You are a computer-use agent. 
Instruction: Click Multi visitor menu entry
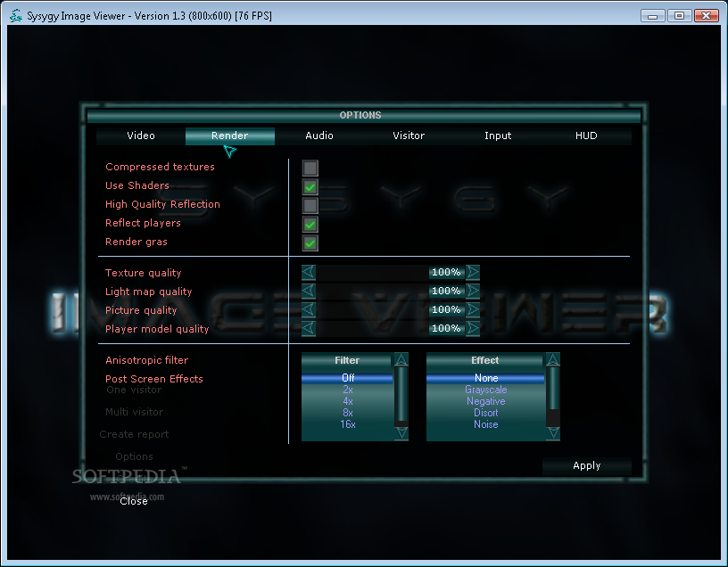[134, 412]
